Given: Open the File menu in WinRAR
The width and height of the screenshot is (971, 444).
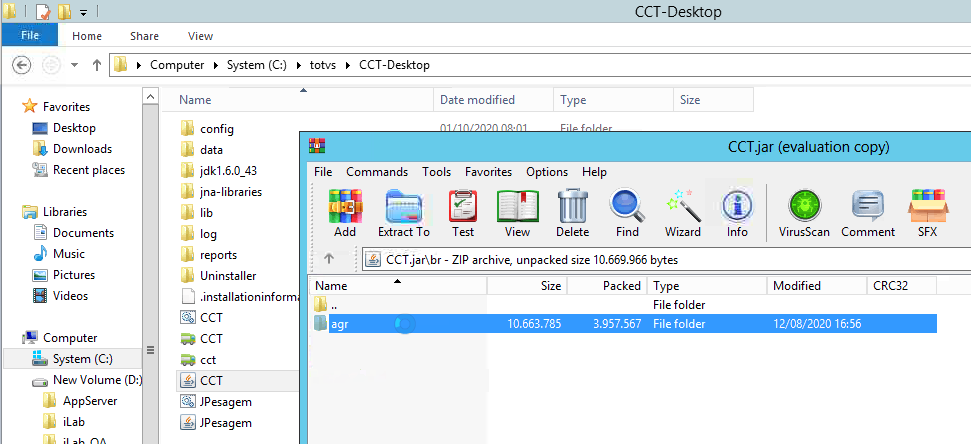Looking at the screenshot, I should tap(323, 172).
